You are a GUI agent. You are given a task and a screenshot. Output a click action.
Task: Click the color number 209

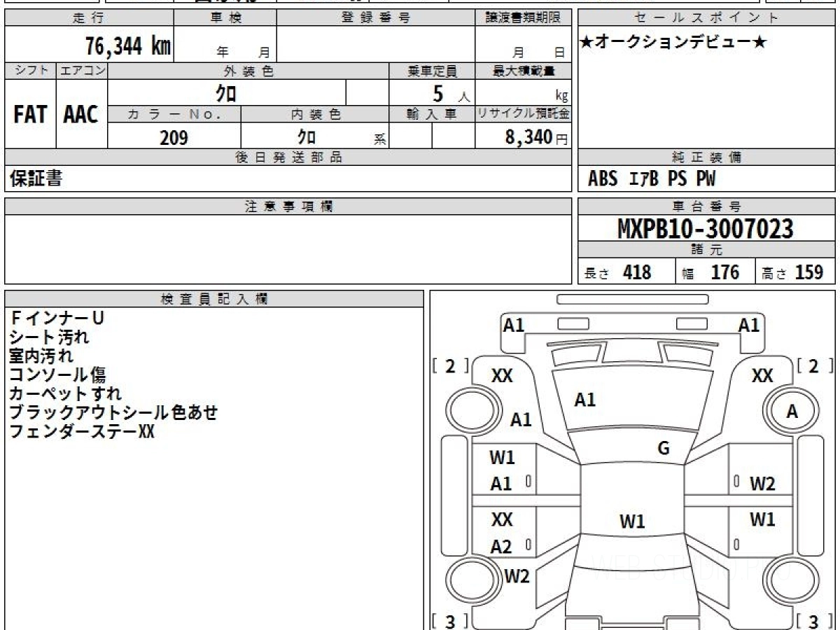[x=174, y=137]
